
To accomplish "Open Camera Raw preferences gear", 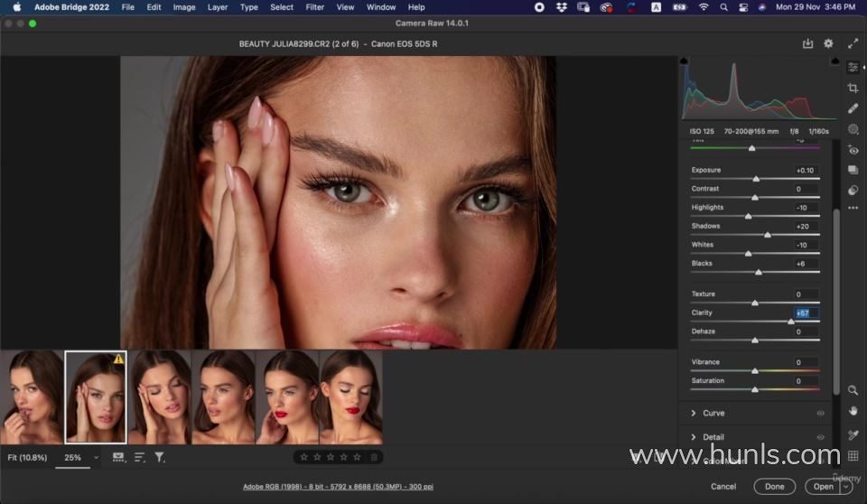I will (828, 43).
